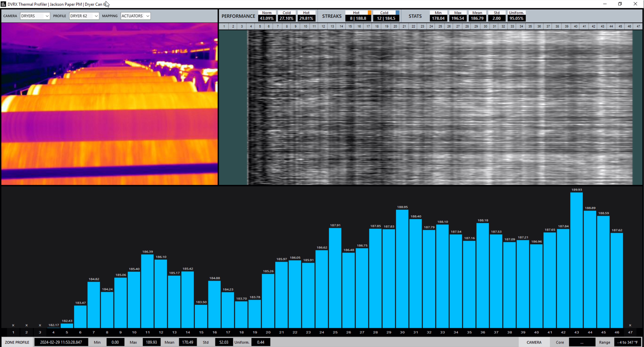Click actuator column 1 in heatmap header

coord(224,26)
